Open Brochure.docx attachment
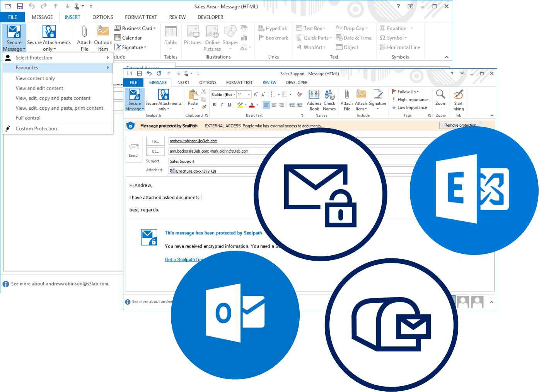The width and height of the screenshot is (539, 392). click(193, 171)
